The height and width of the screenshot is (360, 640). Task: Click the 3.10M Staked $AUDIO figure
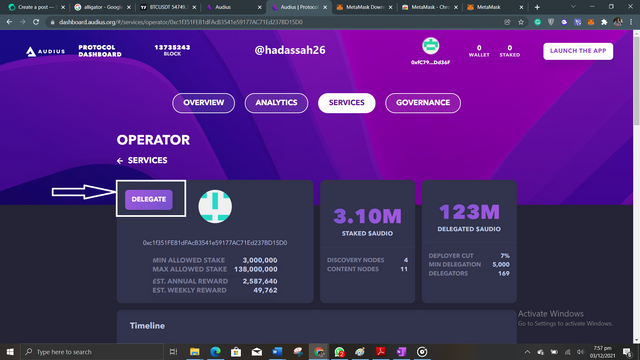(367, 216)
